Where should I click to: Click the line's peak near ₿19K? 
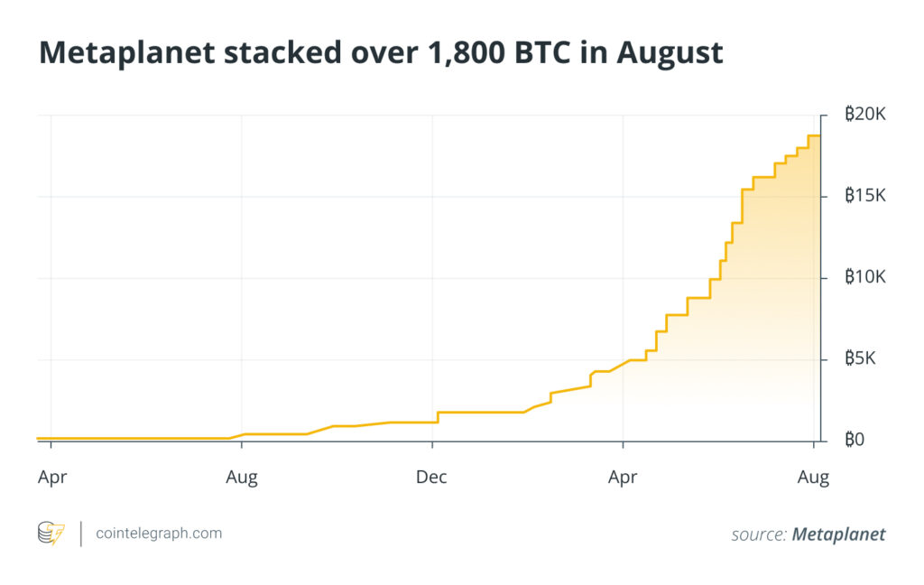point(814,135)
